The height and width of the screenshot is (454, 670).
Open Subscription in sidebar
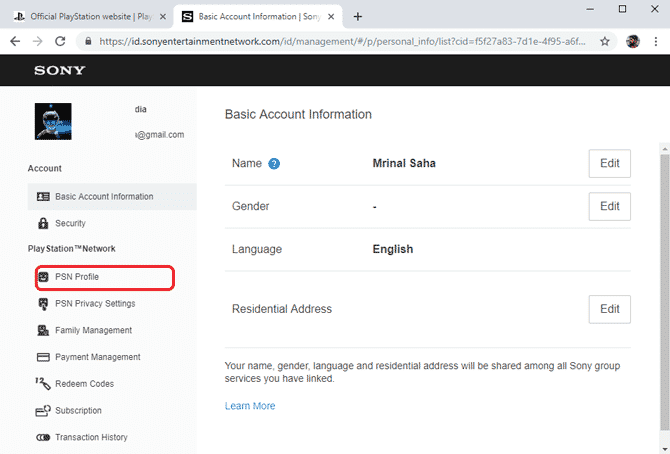click(112, 410)
